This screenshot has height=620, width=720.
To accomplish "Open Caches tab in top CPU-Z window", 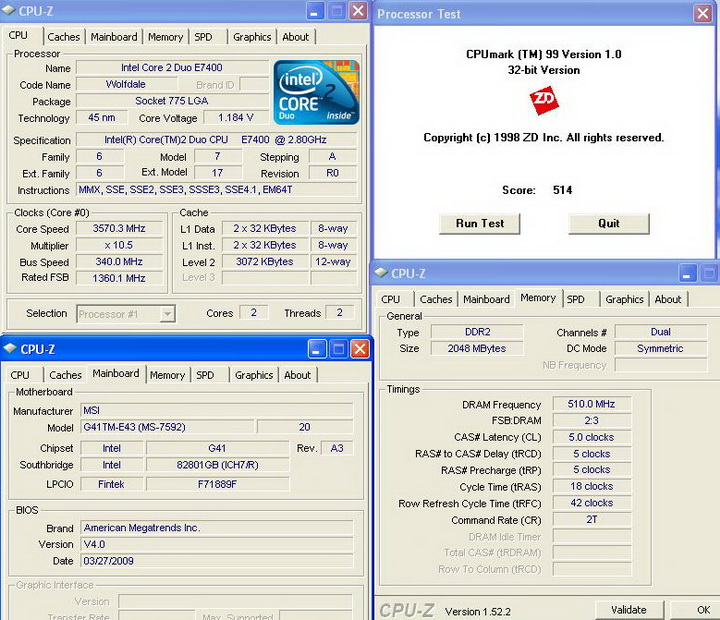I will pyautogui.click(x=64, y=37).
